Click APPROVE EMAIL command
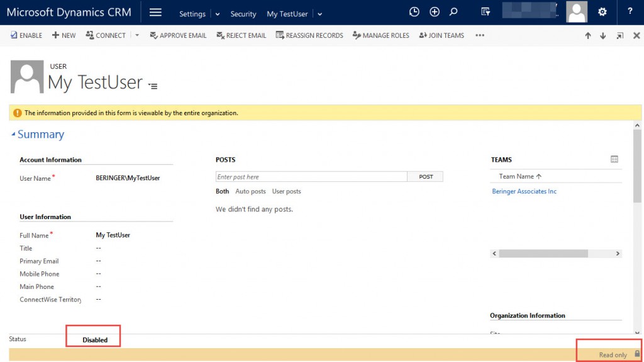Screen dimensions: 644x362 click(x=178, y=35)
